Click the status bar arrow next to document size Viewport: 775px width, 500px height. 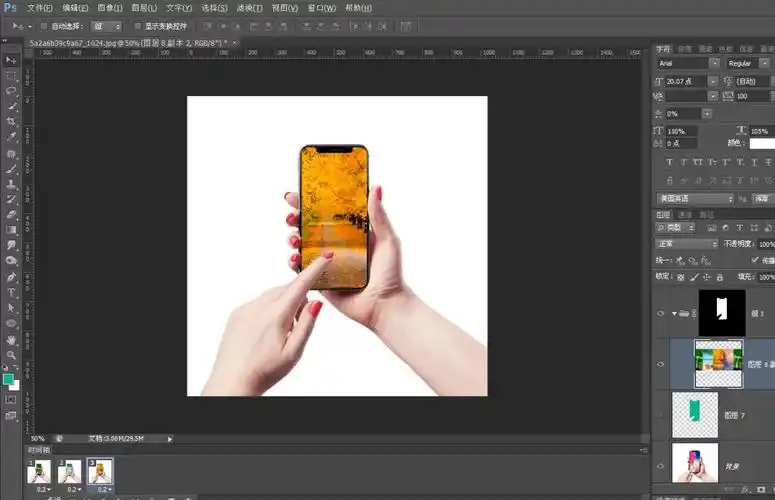170,439
